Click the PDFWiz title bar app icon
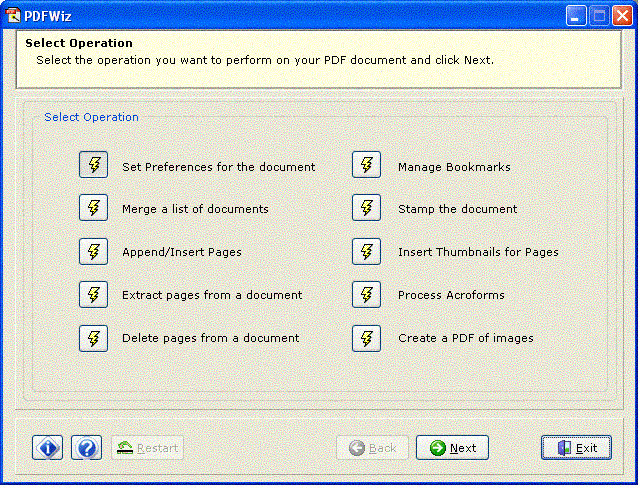The height and width of the screenshot is (485, 638). pyautogui.click(x=13, y=15)
